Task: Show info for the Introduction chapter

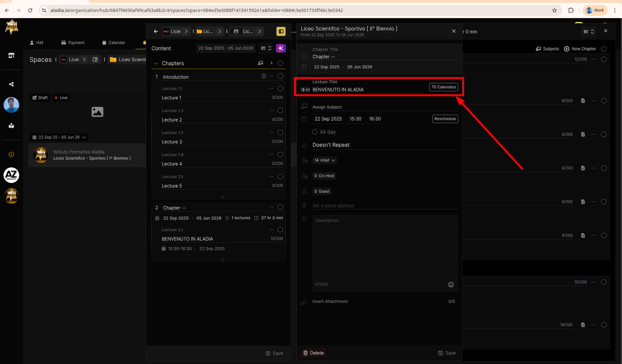Action: point(264,76)
